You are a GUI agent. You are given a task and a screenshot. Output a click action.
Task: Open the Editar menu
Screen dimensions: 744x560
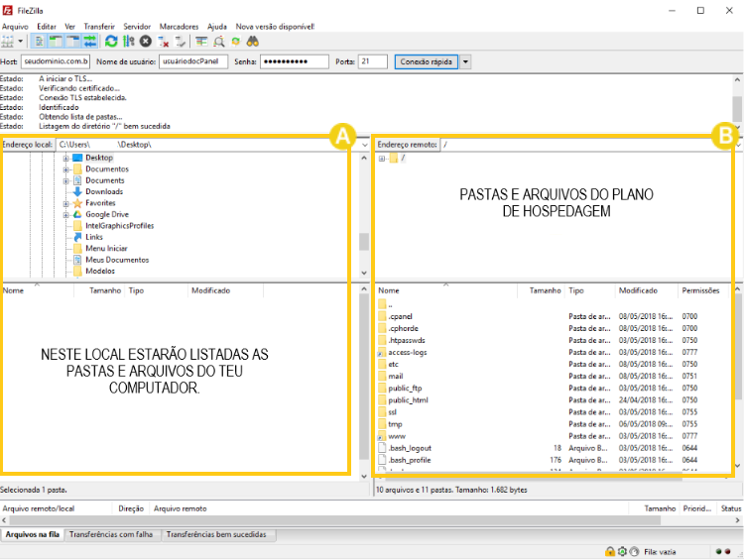point(47,27)
